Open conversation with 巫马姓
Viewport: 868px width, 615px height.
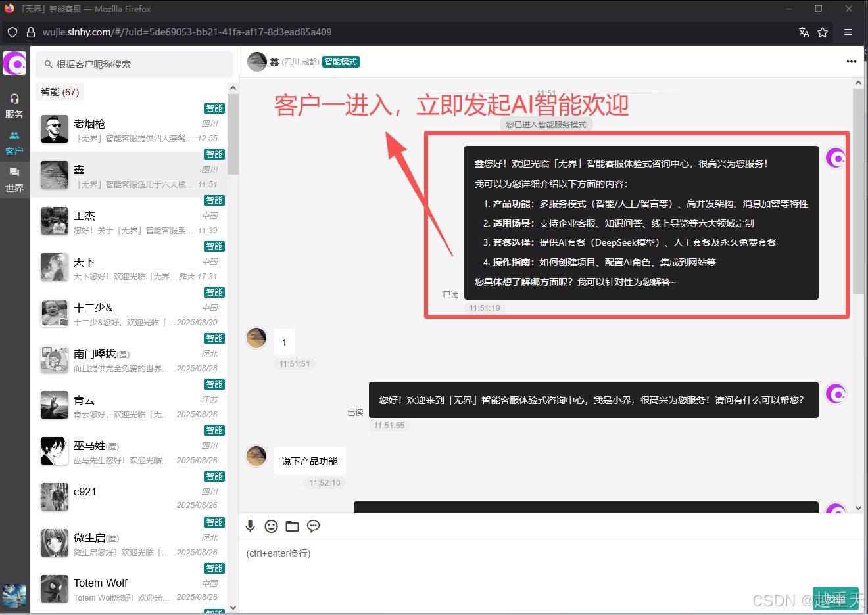[129, 451]
